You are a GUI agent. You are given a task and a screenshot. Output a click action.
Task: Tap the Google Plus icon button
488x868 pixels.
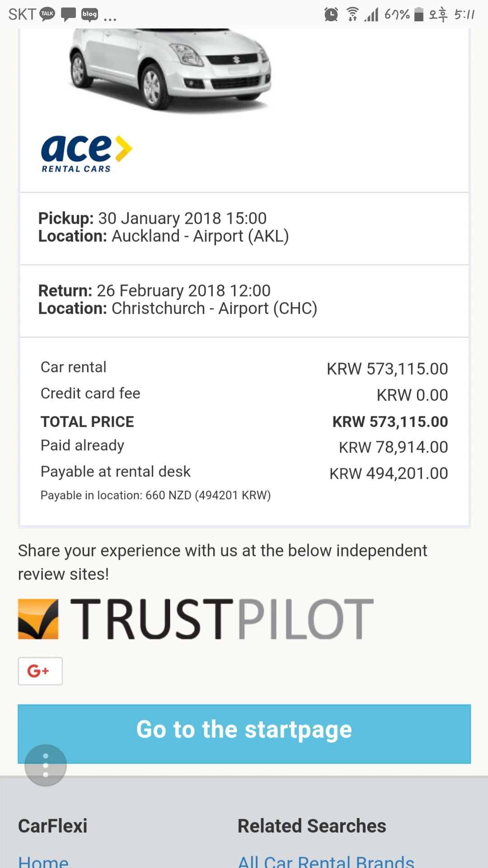click(40, 671)
